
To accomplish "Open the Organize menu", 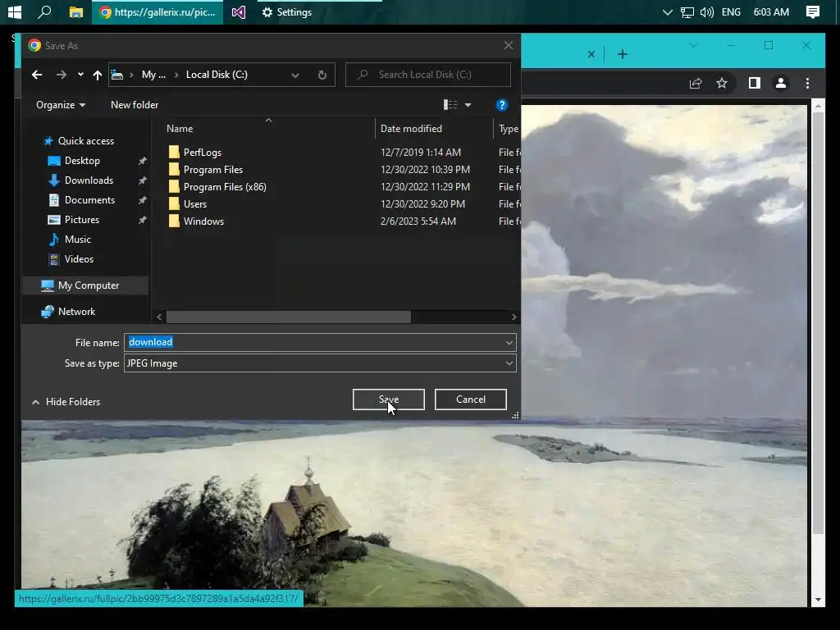I will [x=61, y=105].
